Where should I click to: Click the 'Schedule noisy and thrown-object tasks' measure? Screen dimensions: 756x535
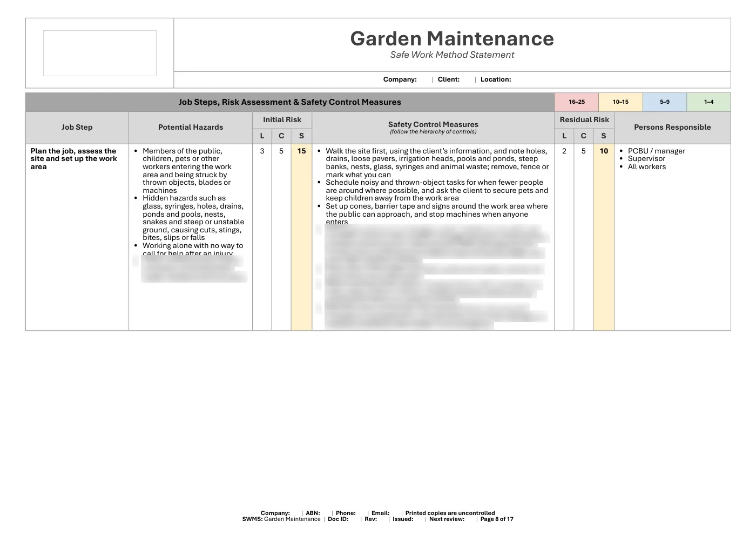[x=436, y=190]
